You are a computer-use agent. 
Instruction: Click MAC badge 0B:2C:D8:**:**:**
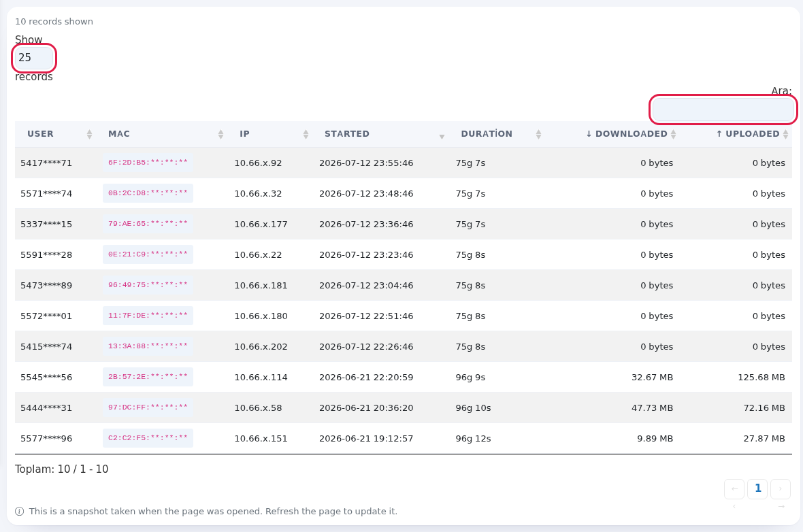[148, 194]
